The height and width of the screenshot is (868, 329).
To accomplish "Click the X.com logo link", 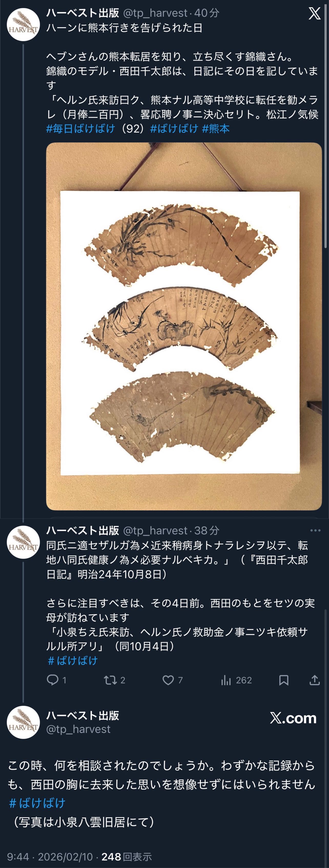I will pos(293,718).
